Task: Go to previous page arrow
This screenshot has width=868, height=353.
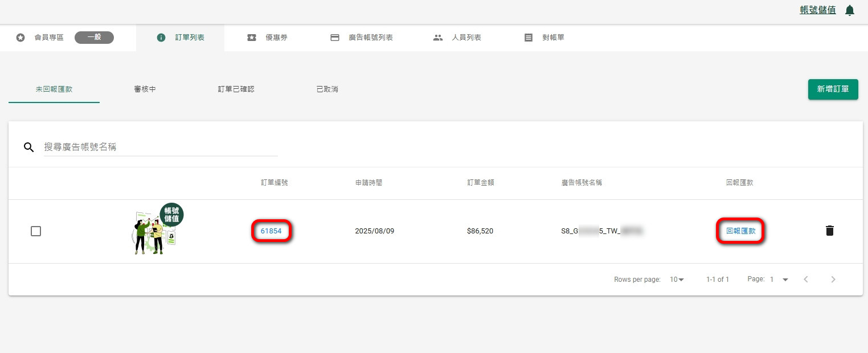Action: (x=806, y=280)
